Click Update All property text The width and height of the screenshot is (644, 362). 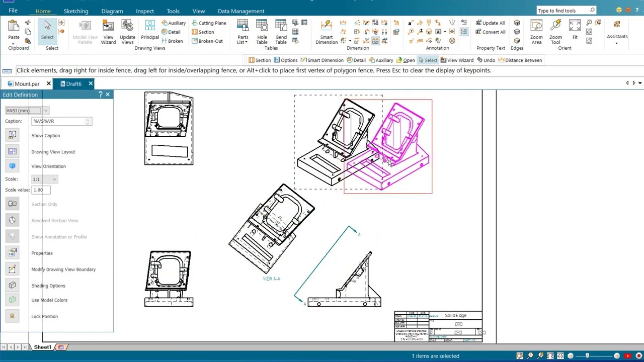[490, 23]
